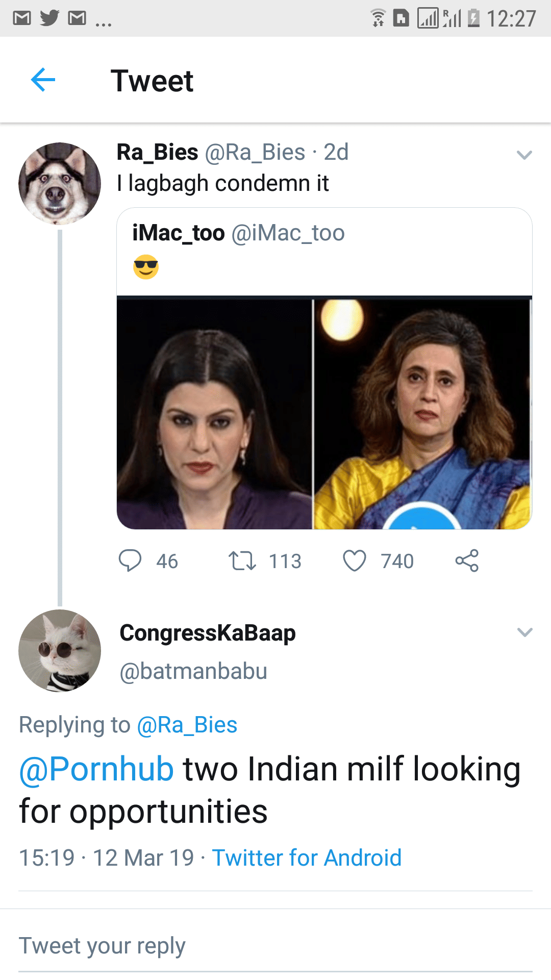Tap the retweet icon showing 113
The image size is (551, 980).
click(x=242, y=560)
